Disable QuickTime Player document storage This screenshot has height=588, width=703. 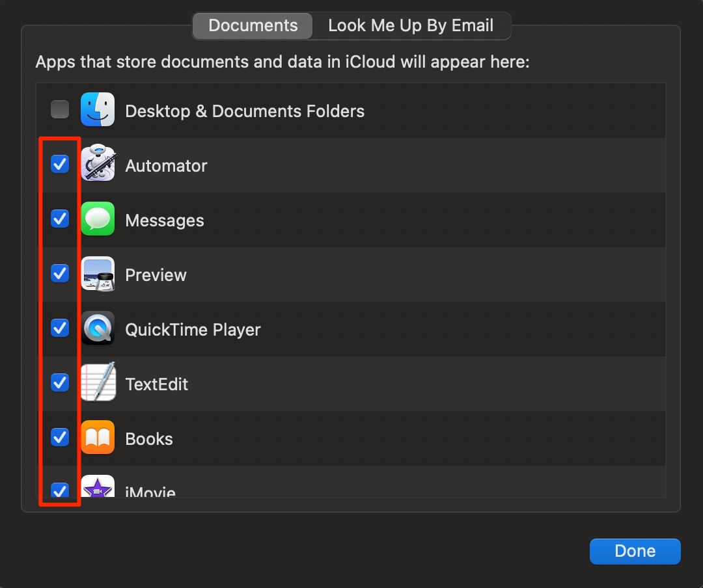coord(59,328)
